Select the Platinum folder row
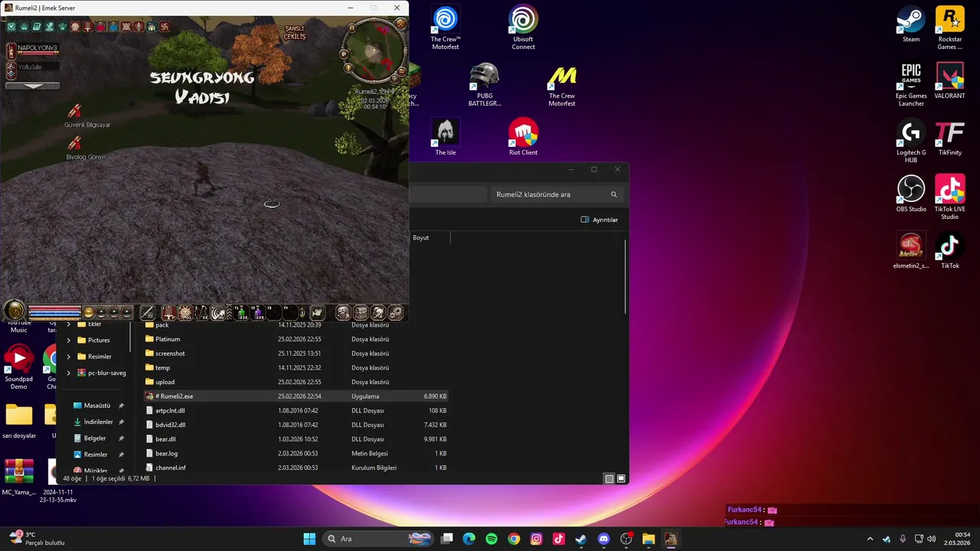This screenshot has width=980, height=551. [296, 339]
